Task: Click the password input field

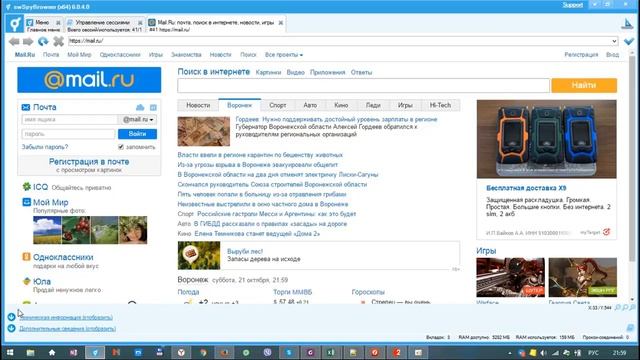Action: point(68,134)
